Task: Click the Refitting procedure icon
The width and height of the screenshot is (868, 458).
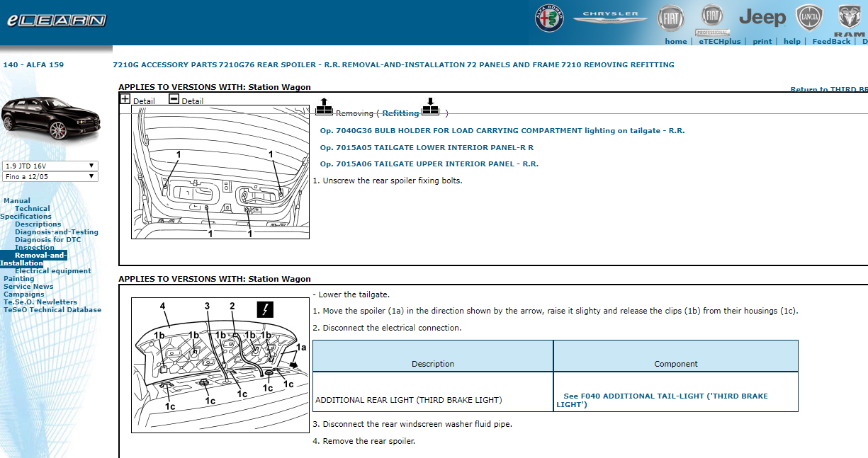Action: tap(430, 107)
